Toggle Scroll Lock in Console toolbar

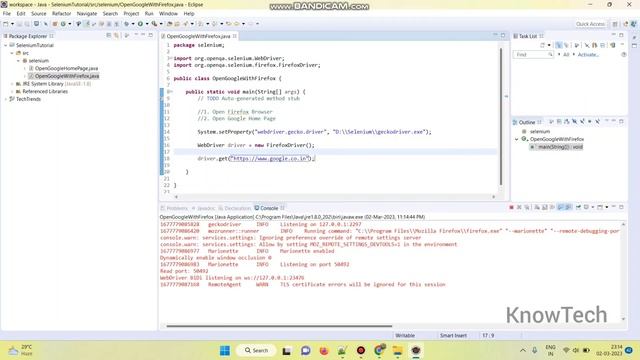pyautogui.click(x=544, y=207)
